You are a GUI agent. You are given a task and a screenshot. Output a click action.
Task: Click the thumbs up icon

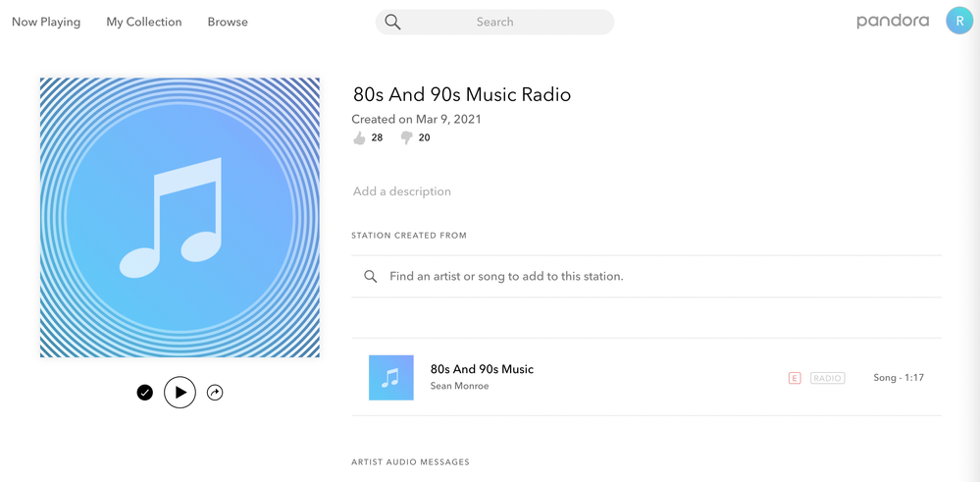359,138
